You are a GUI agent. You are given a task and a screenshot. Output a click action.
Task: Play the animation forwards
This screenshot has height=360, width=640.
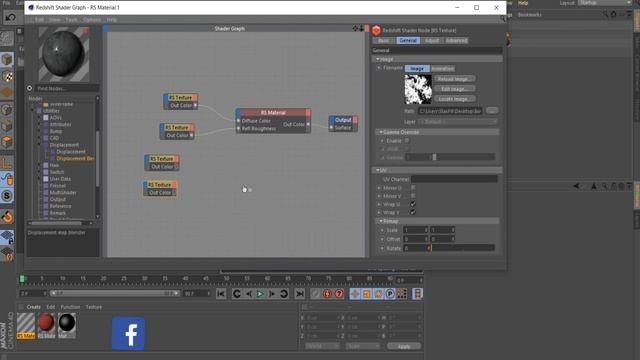[x=260, y=294]
